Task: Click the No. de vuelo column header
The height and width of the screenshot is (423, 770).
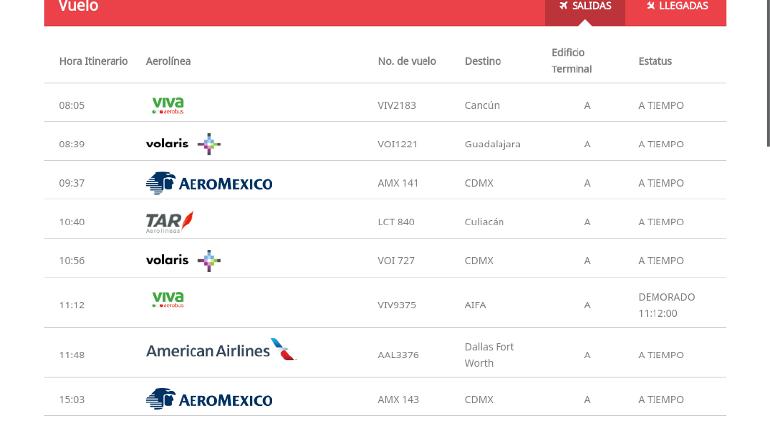Action: pyautogui.click(x=407, y=61)
